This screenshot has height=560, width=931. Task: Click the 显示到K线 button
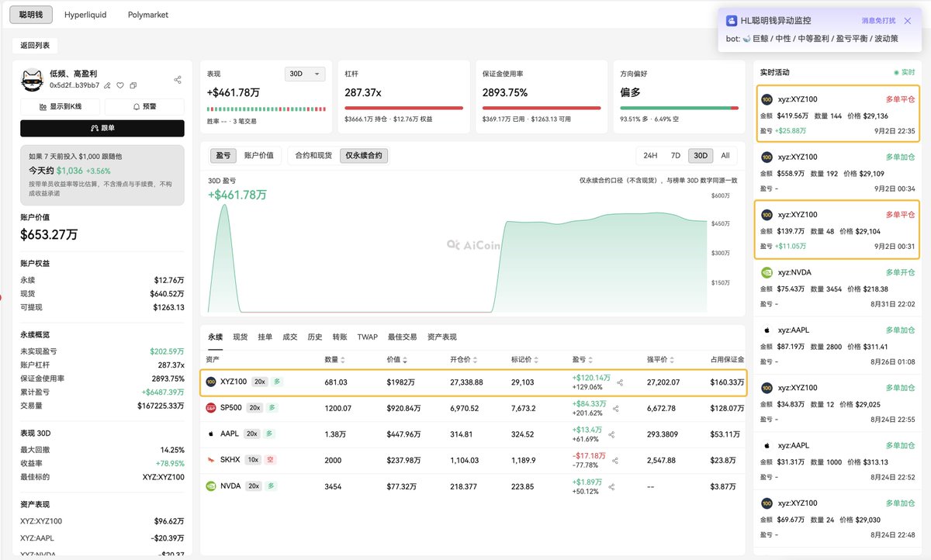(61, 106)
